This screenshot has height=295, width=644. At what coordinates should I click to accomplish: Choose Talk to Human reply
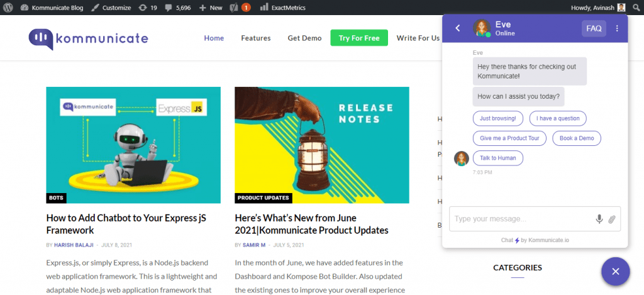click(x=498, y=158)
